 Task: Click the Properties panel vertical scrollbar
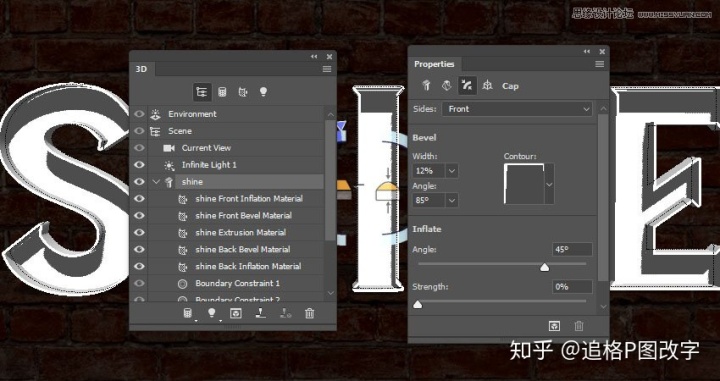(603, 197)
